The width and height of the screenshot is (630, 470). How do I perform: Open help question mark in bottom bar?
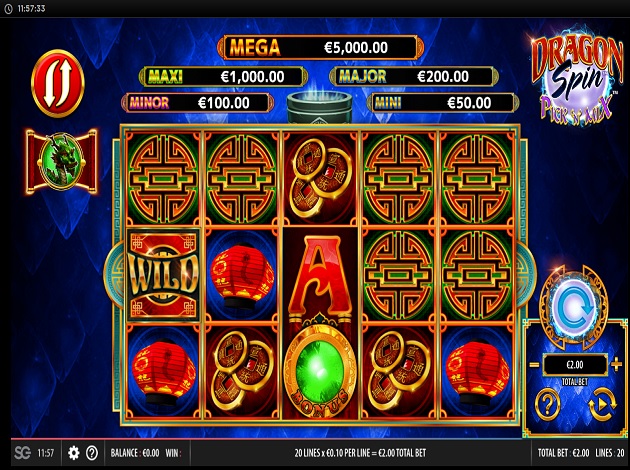click(x=92, y=453)
